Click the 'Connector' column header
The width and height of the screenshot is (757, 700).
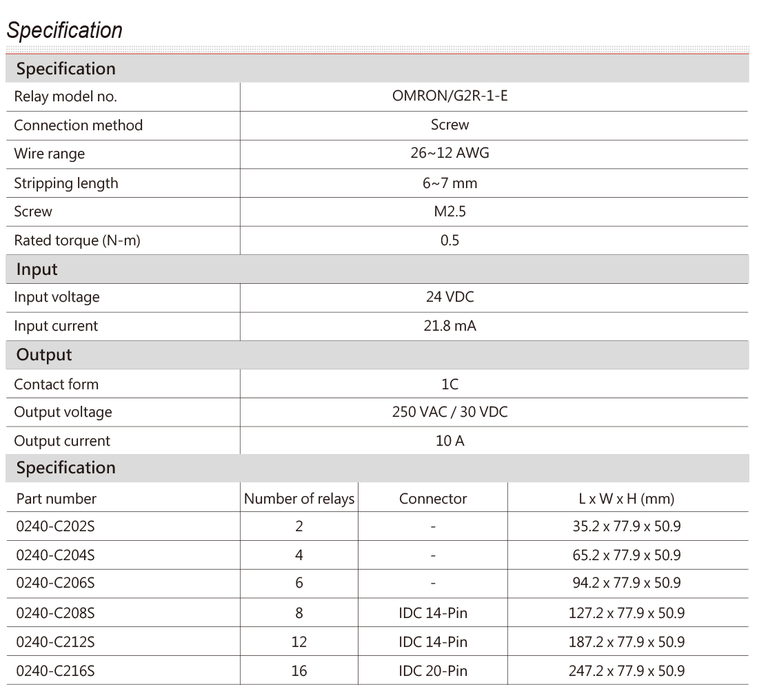(x=433, y=499)
